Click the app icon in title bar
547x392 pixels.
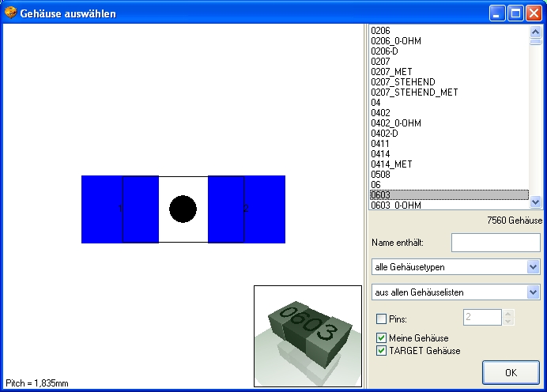(11, 13)
